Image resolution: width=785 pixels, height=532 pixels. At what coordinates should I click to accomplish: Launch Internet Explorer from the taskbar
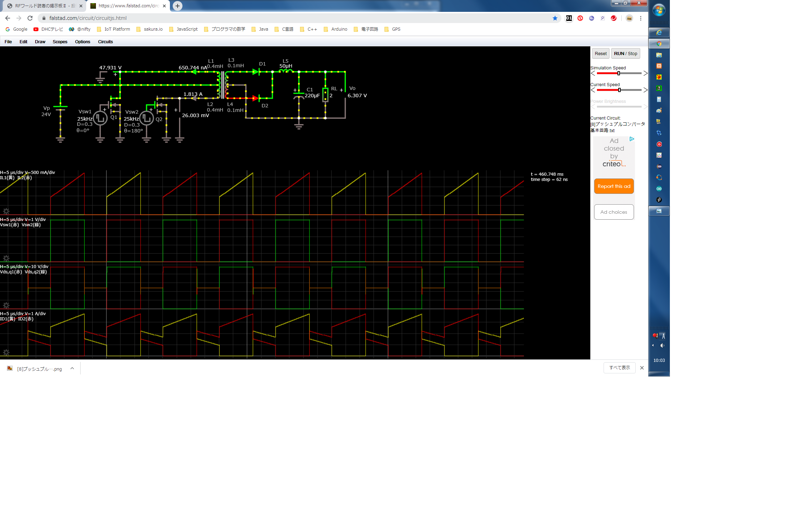tap(659, 32)
